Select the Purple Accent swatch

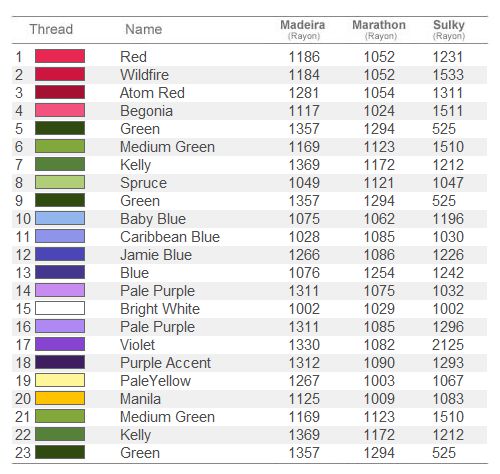click(x=60, y=362)
